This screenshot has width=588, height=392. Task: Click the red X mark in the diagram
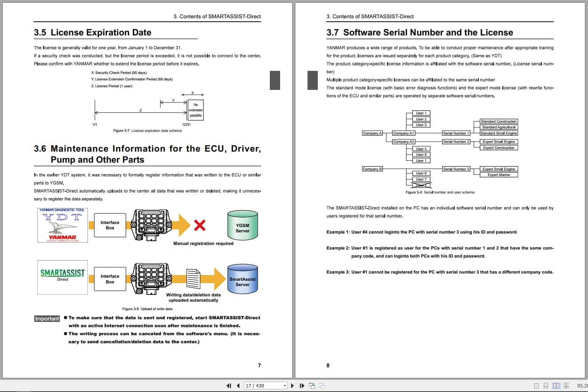200,225
